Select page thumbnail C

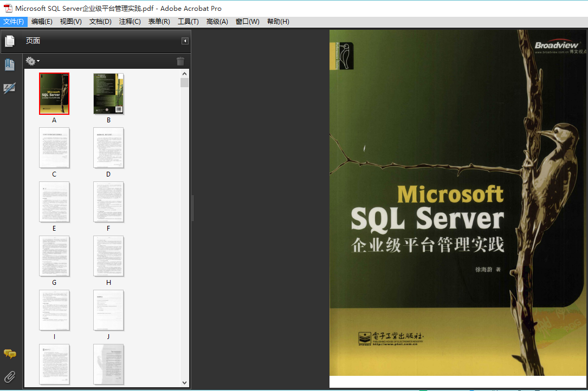pos(54,148)
